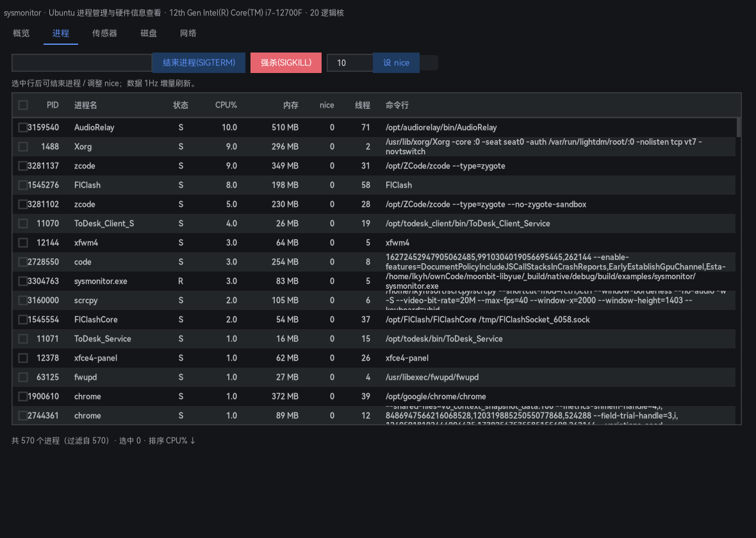This screenshot has width=756, height=538.
Task: Click the sysmonitor.exe process name
Action: (101, 281)
